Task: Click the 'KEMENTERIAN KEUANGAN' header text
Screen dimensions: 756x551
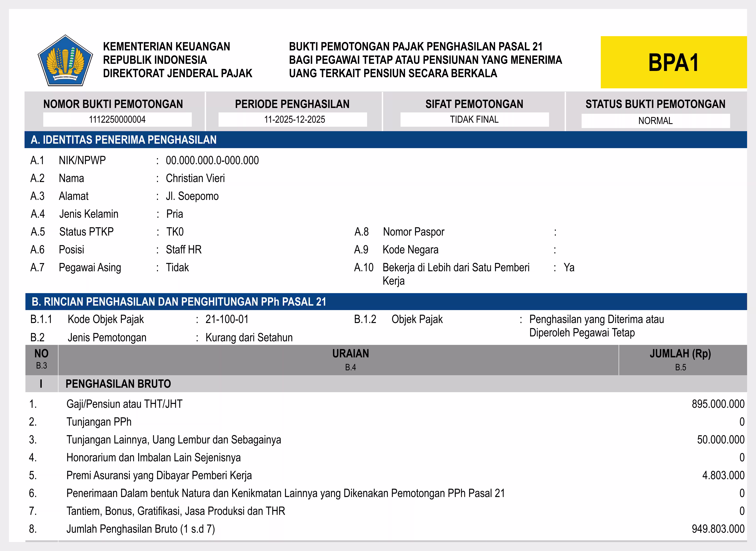Action: pyautogui.click(x=166, y=46)
